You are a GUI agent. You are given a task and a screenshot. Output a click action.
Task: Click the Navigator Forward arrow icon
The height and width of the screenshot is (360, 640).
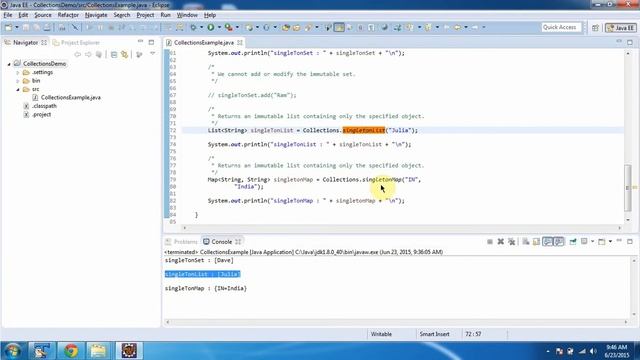(x=88, y=54)
